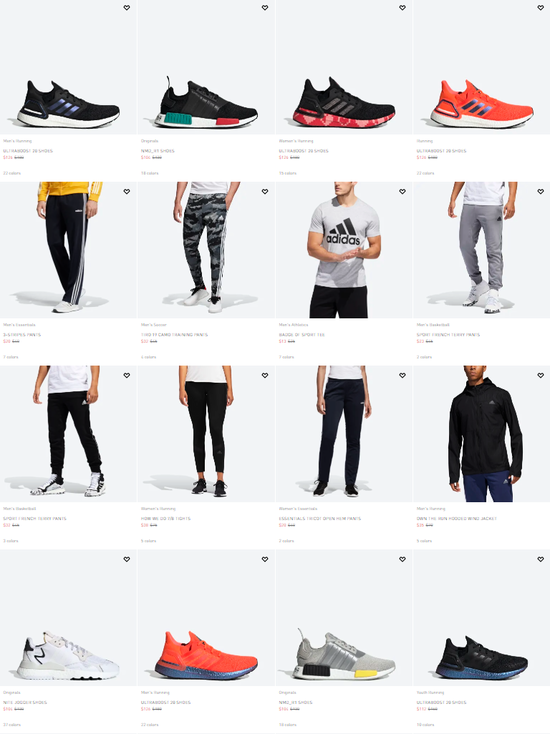The width and height of the screenshot is (550, 734).
Task: Save the camo training pants to wishlist
Action: (264, 191)
